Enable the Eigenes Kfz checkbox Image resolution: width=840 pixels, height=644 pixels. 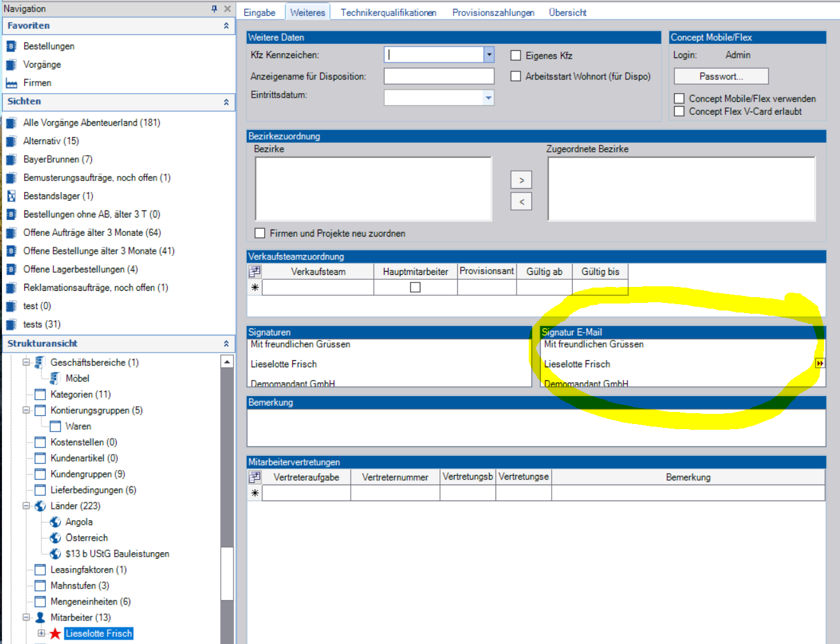[516, 55]
